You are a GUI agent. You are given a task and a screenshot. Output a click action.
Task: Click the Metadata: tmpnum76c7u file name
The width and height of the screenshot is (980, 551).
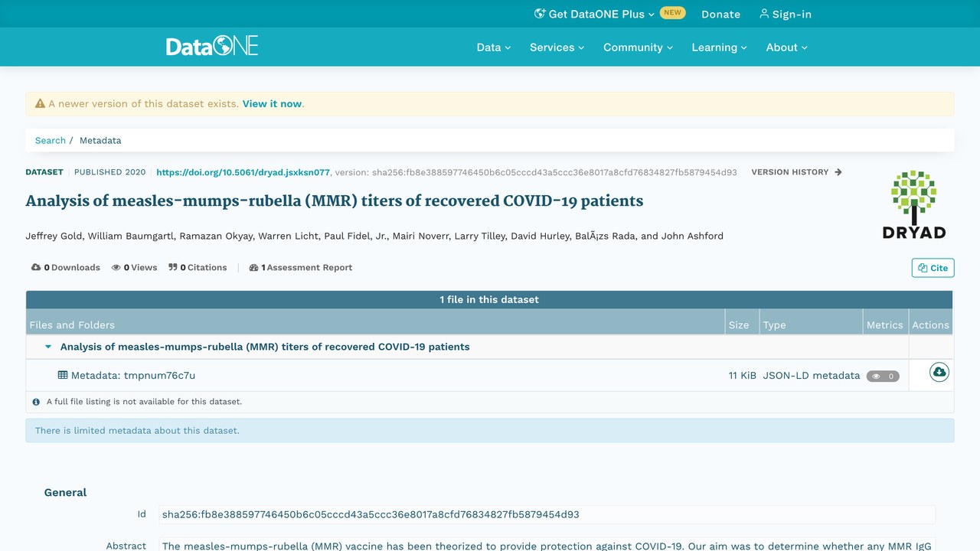click(x=133, y=375)
